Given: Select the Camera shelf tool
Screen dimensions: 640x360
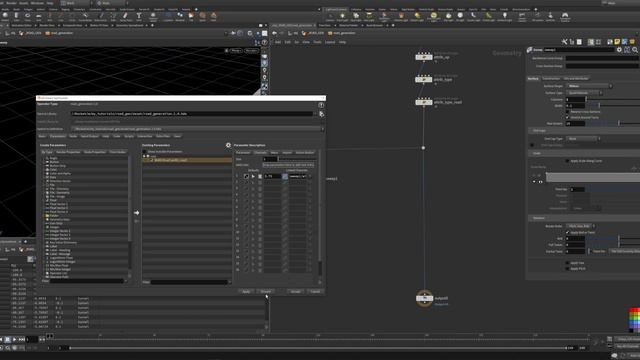Looking at the screenshot, I should click(330, 16).
